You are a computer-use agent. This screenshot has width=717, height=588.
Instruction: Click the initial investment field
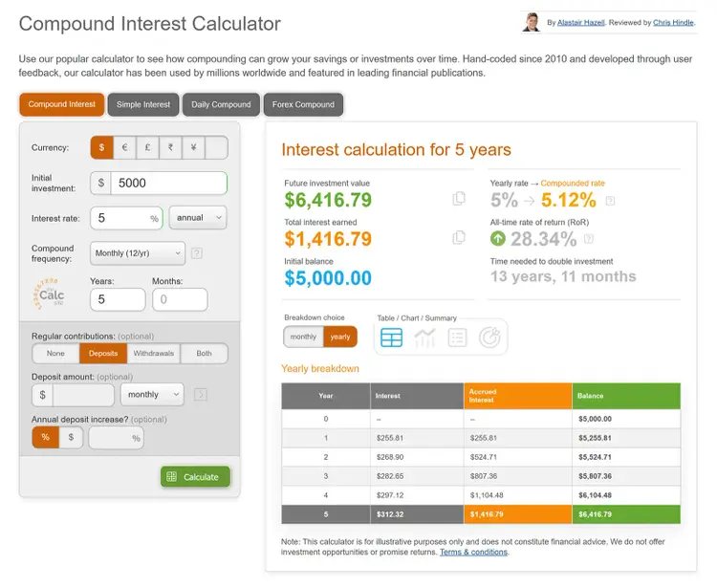(168, 183)
